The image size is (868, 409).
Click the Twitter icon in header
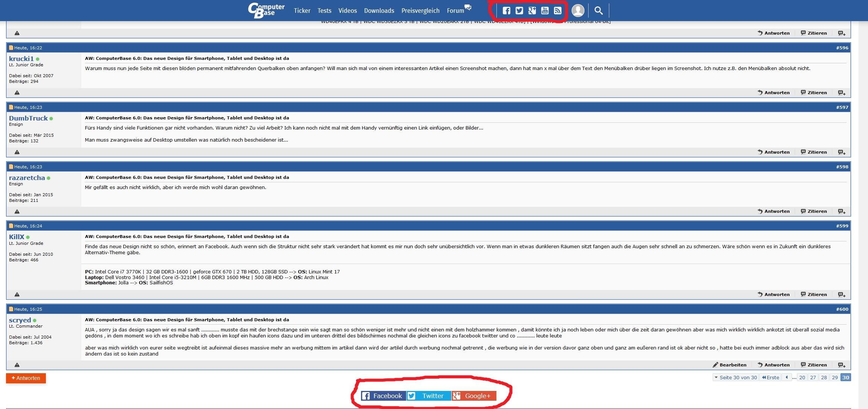pyautogui.click(x=519, y=11)
